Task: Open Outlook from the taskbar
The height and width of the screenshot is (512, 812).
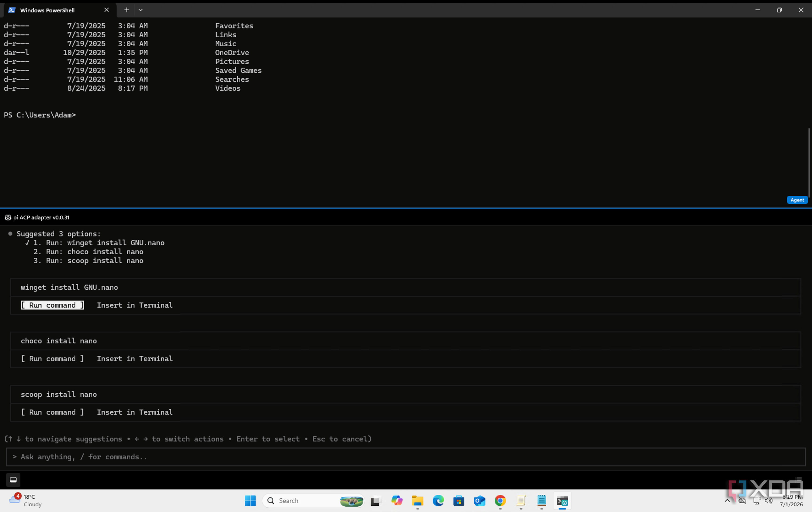Action: pos(480,501)
